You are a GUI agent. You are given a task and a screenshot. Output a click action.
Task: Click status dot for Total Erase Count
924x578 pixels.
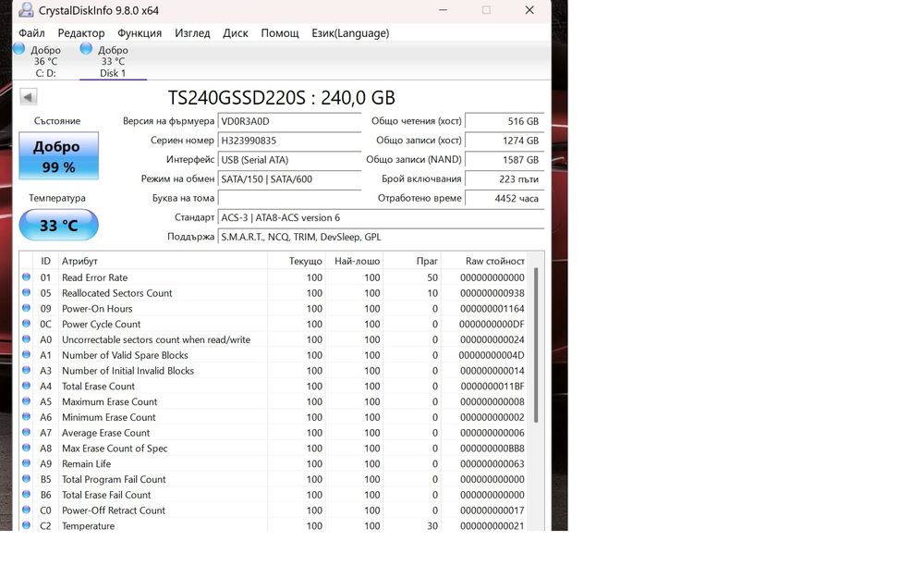(27, 385)
